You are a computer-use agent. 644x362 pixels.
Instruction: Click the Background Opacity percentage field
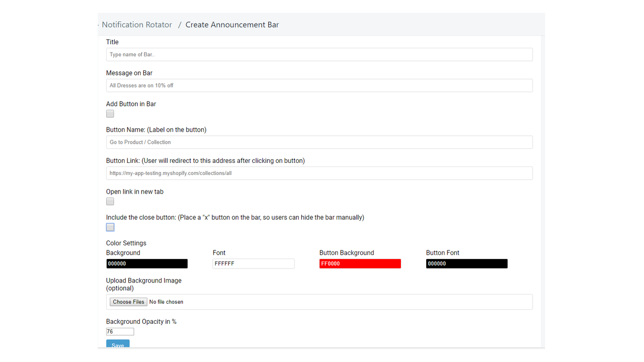[120, 331]
